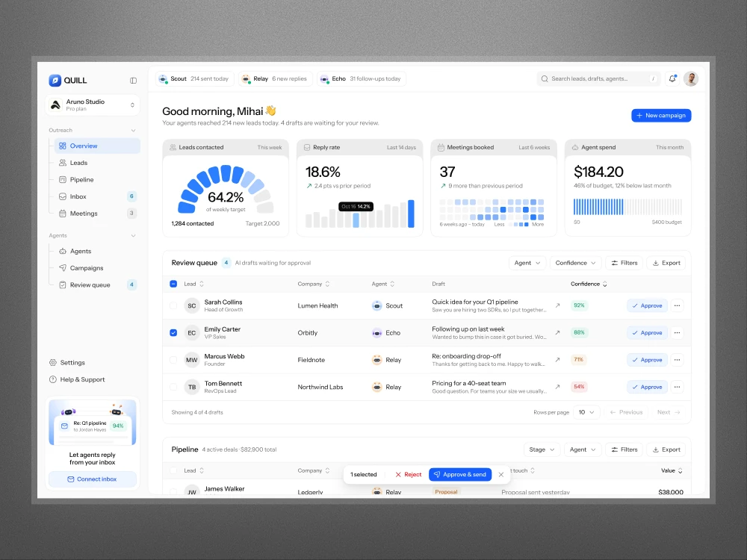Collapse sidebar with the panel icon
Screen dimensions: 747x560
[134, 81]
